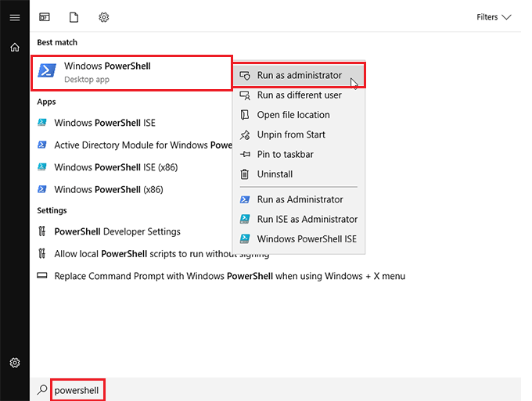Open the hamburger menu icon

(x=15, y=17)
